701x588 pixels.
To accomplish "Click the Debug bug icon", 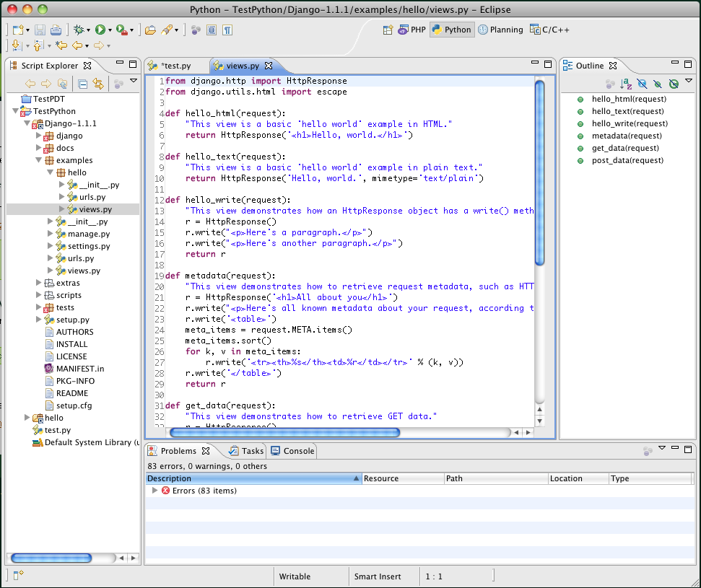I will coord(79,30).
